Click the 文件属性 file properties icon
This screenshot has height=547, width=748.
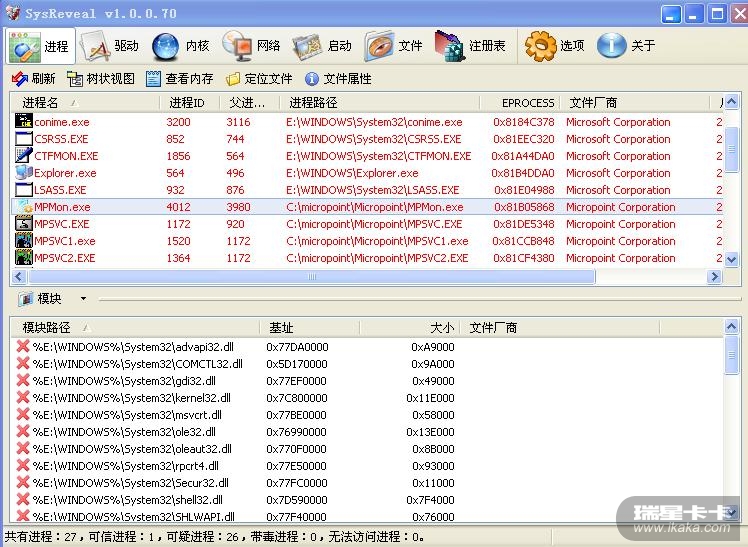[x=312, y=79]
